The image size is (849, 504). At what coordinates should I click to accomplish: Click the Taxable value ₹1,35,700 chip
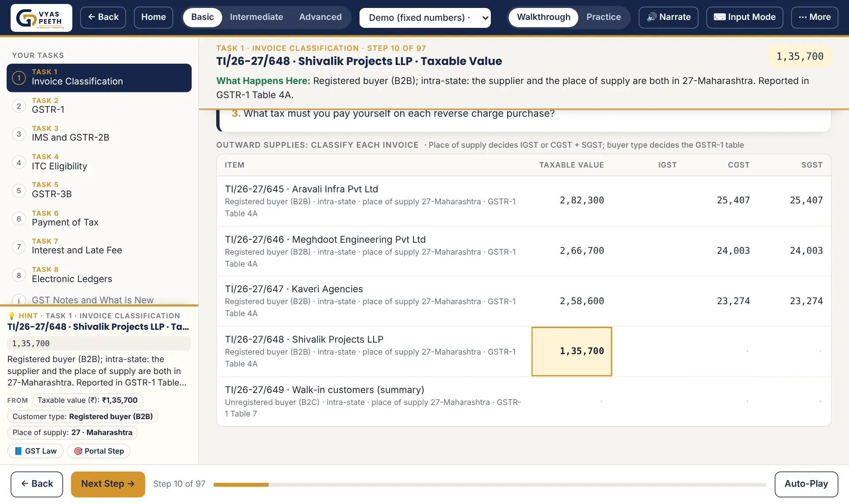coord(88,400)
